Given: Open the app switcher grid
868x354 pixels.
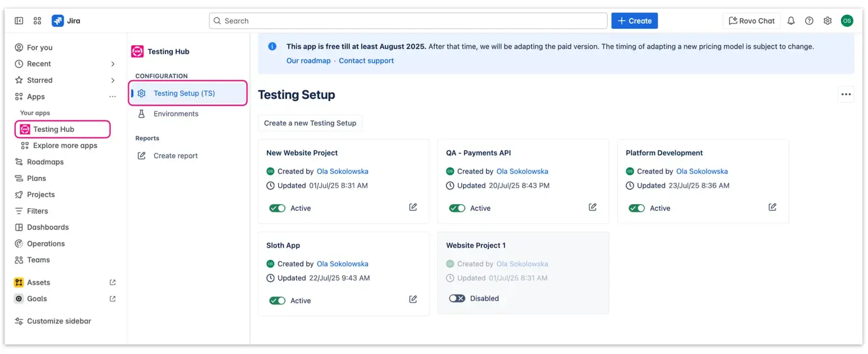Looking at the screenshot, I should (37, 20).
